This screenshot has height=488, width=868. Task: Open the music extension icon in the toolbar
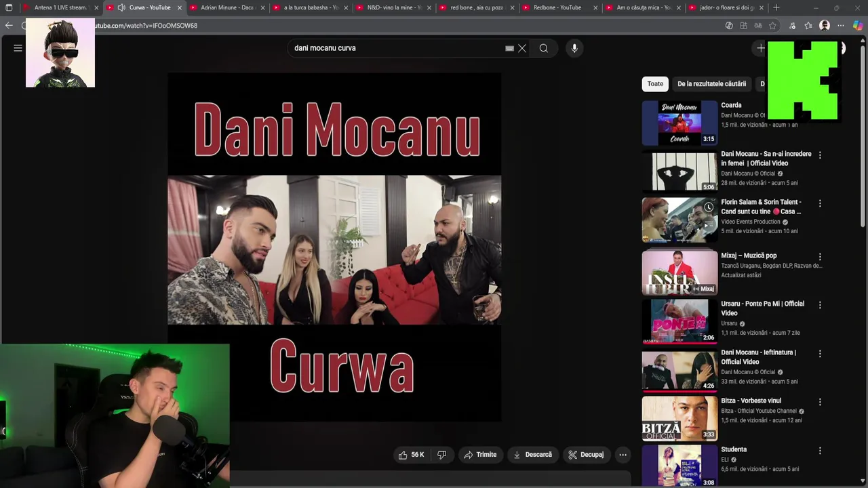click(x=792, y=26)
